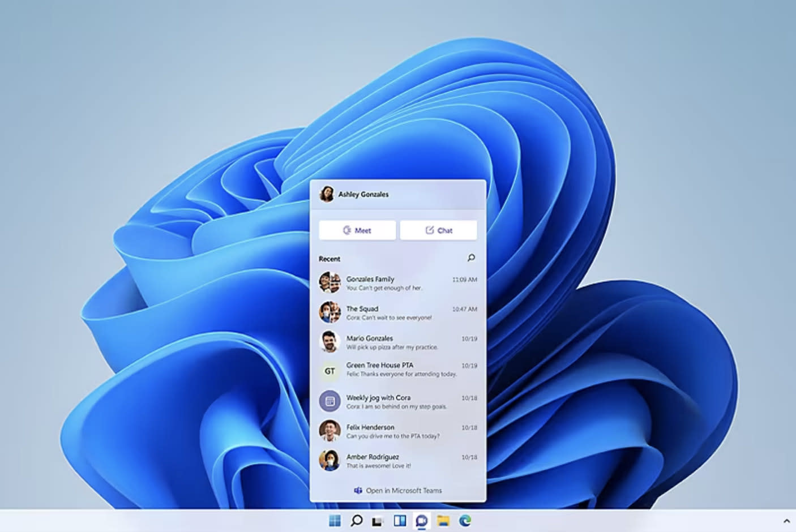Start a call with the Meet button
Screen dimensions: 796x532
tap(357, 230)
